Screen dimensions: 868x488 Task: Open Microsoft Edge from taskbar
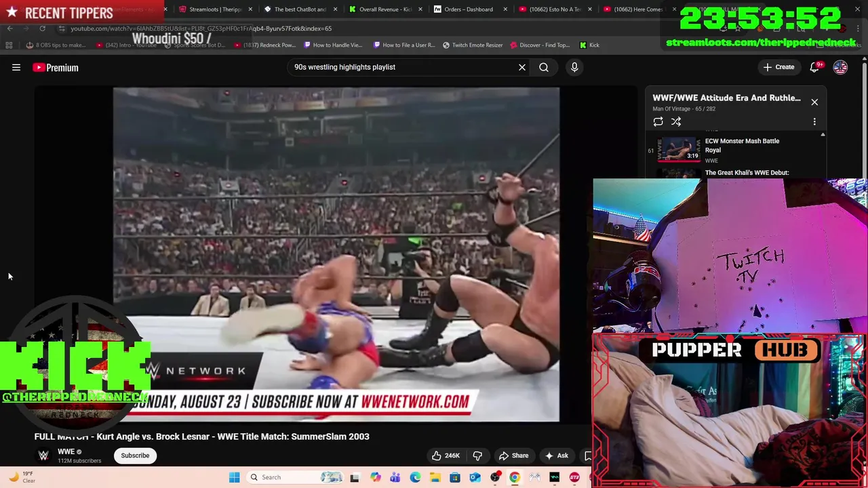[415, 477]
